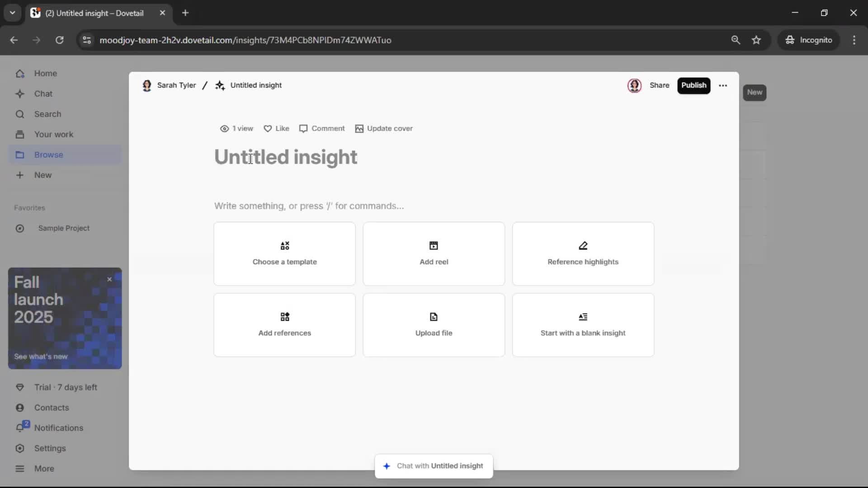Open the three-dot more options menu

(x=723, y=85)
